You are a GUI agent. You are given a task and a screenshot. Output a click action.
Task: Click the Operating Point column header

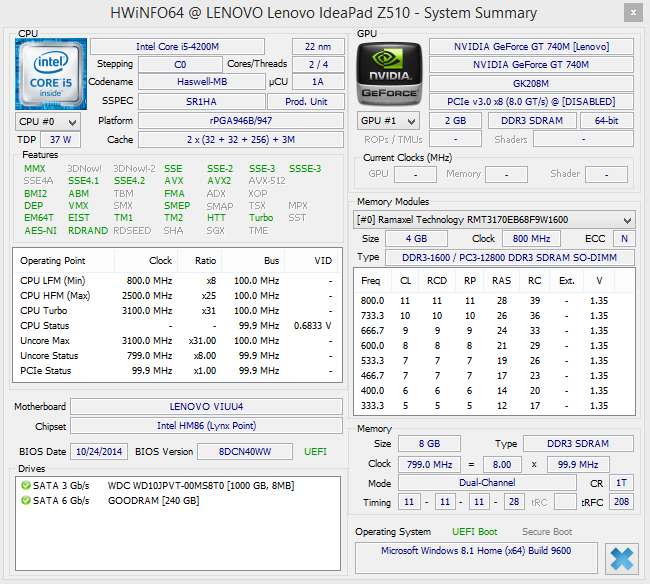[x=53, y=261]
